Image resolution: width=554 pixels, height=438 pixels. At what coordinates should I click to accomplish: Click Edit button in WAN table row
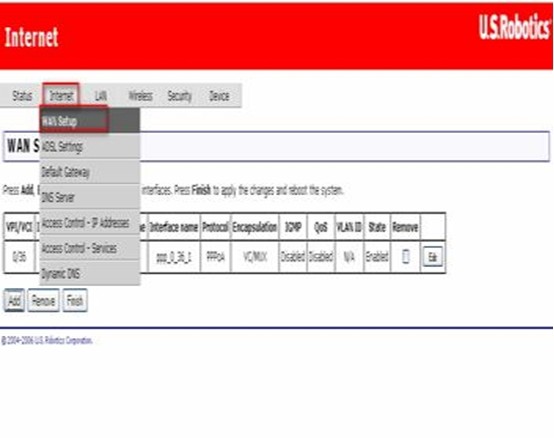(432, 257)
